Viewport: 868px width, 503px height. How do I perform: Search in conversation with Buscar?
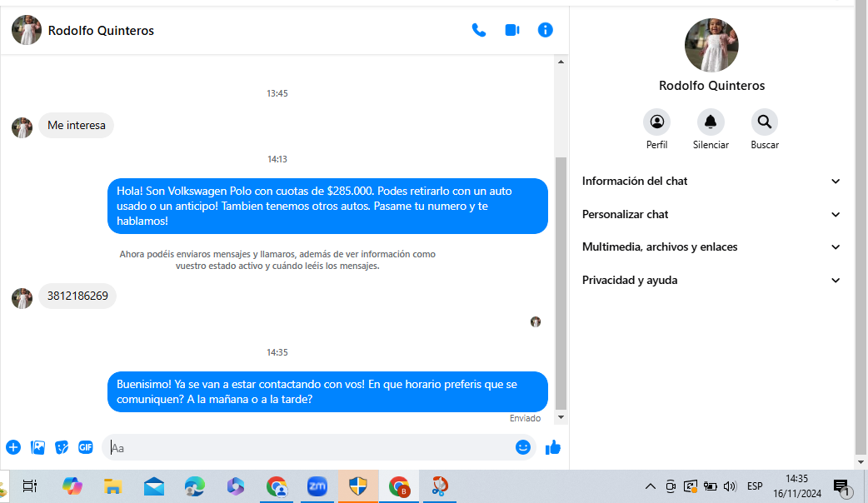tap(764, 122)
